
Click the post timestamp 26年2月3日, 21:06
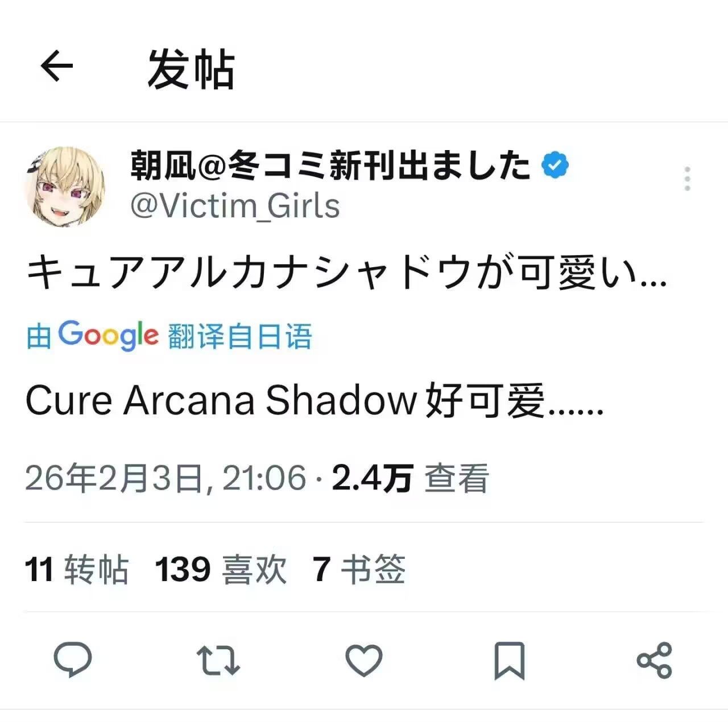pyautogui.click(x=166, y=478)
